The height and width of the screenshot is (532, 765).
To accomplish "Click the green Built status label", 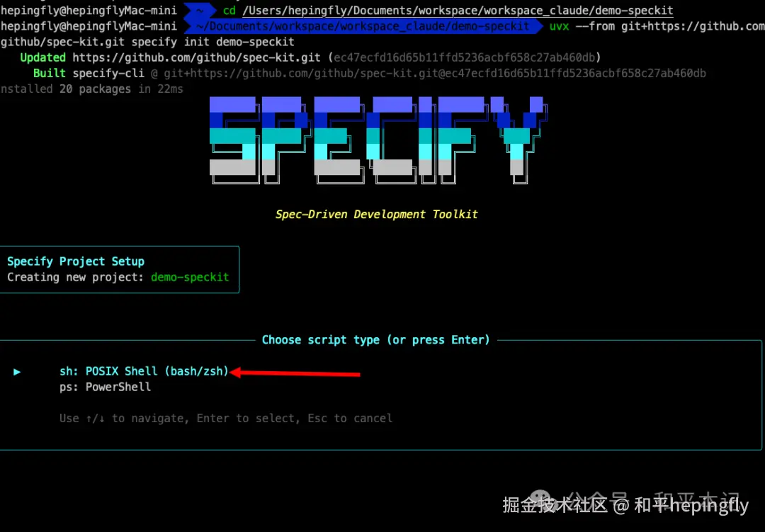I will [50, 73].
